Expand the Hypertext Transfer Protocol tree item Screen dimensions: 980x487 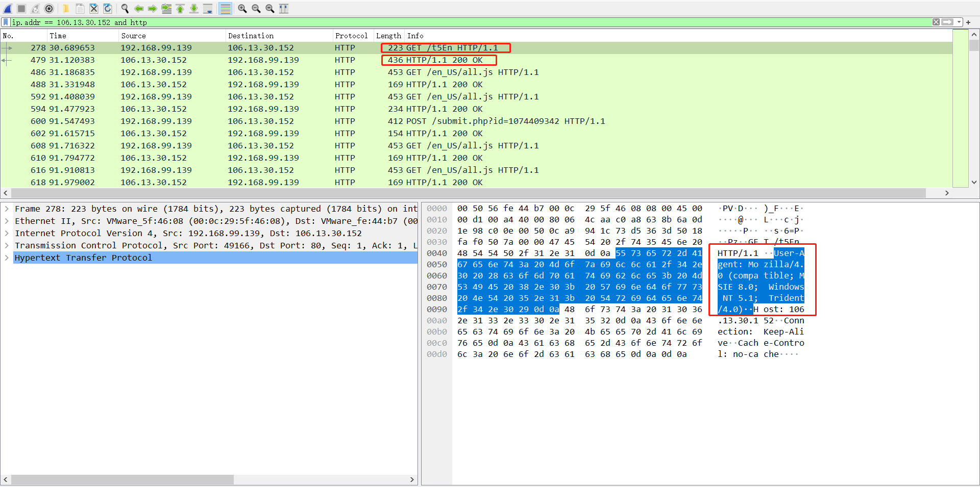pos(7,258)
